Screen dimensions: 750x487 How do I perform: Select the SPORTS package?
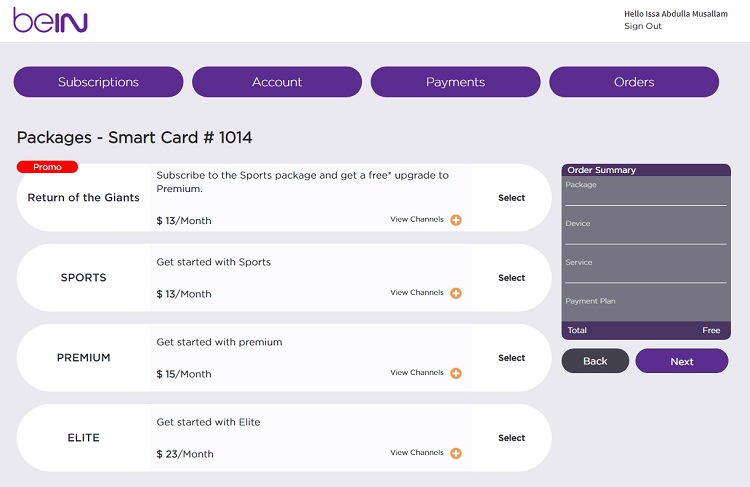(511, 277)
